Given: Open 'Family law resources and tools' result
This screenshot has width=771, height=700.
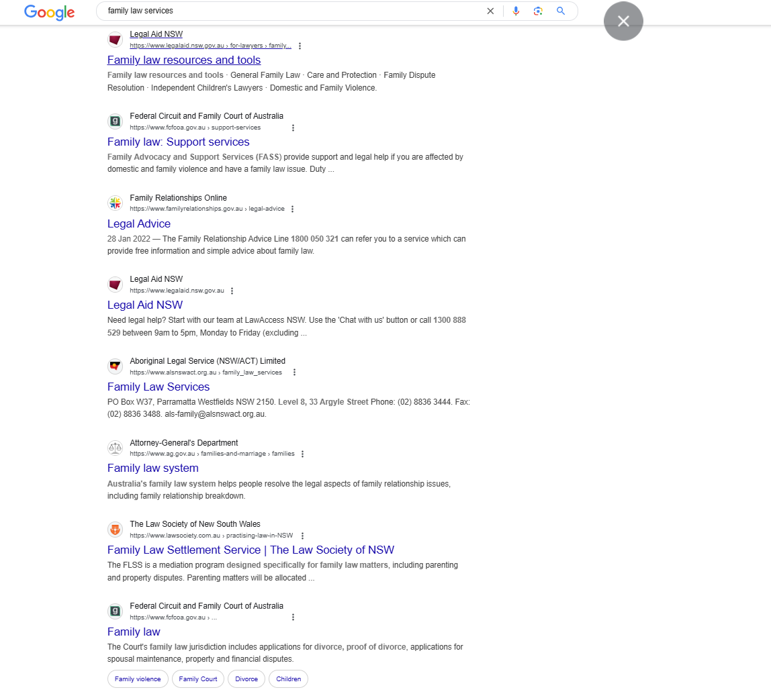Looking at the screenshot, I should 184,60.
